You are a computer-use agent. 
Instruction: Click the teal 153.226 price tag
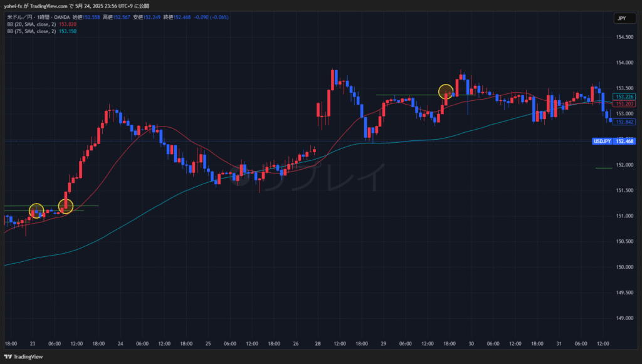pos(624,96)
